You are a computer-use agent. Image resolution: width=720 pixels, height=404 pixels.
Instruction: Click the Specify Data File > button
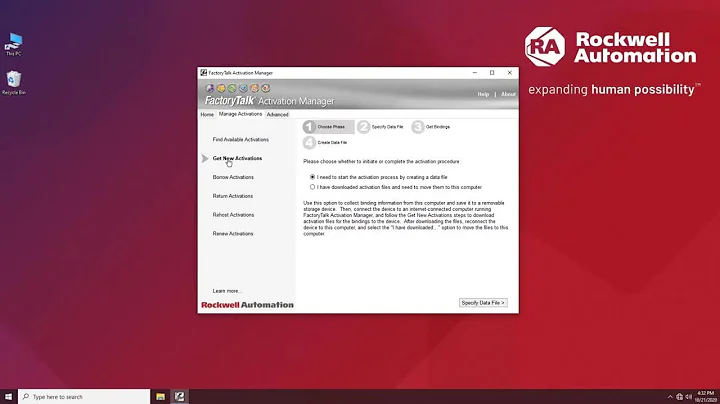[483, 303]
